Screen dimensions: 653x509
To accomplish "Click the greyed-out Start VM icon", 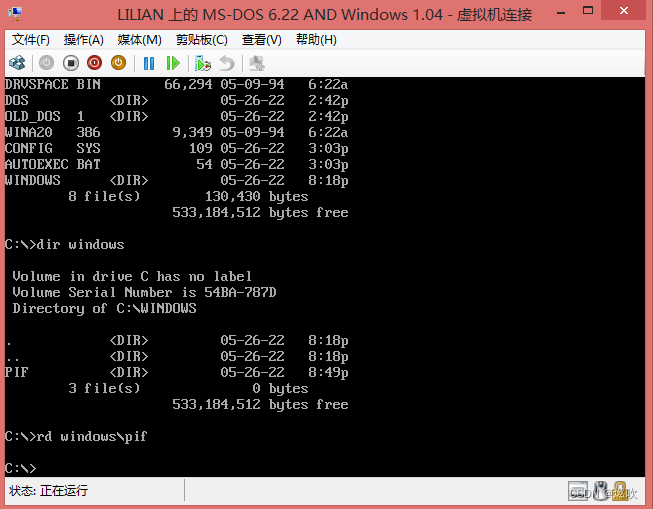I will [x=46, y=63].
